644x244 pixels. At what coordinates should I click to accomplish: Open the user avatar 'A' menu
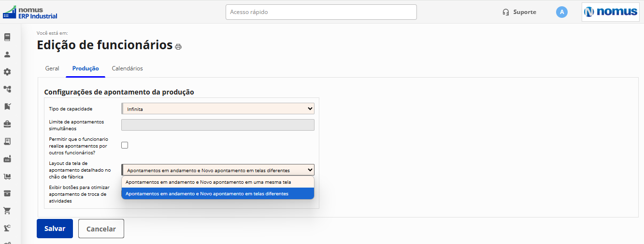(x=562, y=12)
